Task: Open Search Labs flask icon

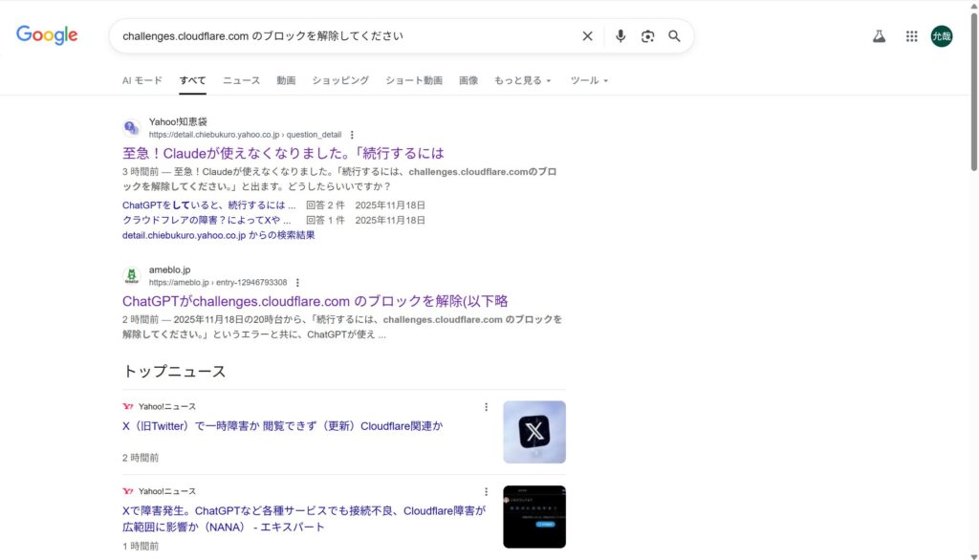Action: click(879, 36)
